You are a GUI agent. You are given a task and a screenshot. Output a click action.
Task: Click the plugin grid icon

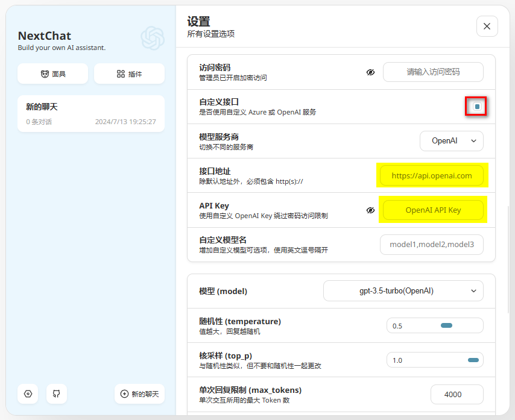[121, 74]
